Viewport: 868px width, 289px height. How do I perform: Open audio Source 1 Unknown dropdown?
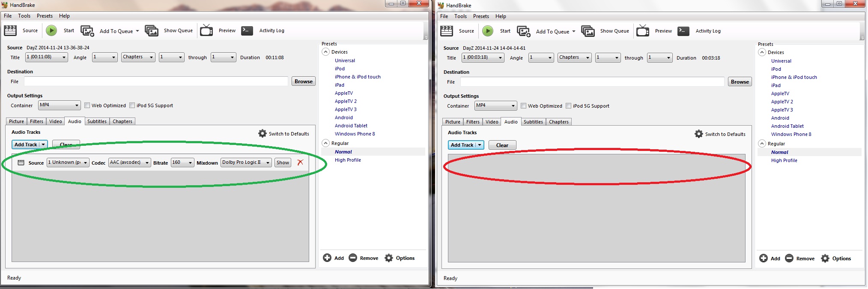tap(68, 163)
